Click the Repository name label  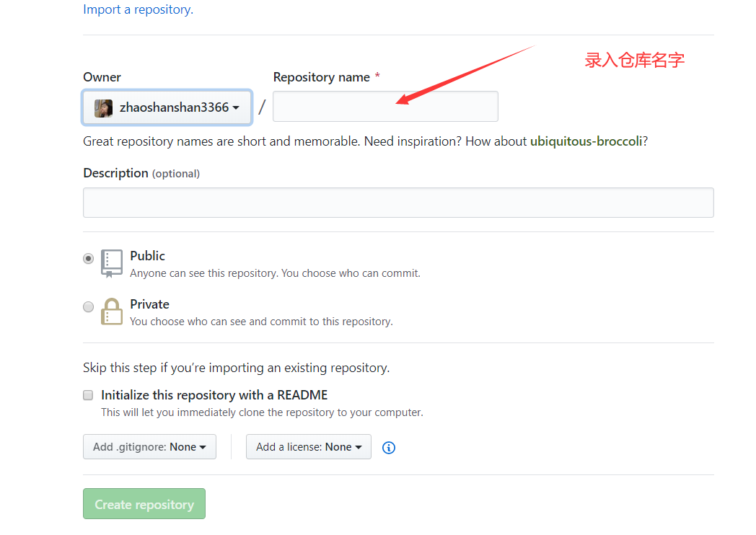tap(322, 77)
